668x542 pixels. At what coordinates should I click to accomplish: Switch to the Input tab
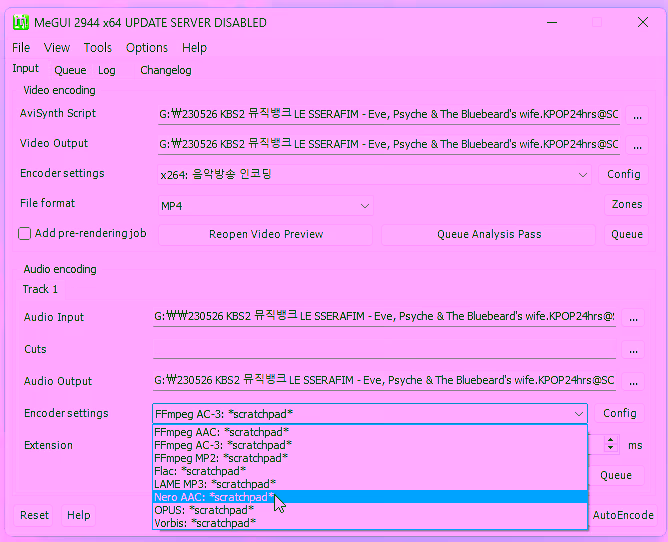click(x=25, y=69)
